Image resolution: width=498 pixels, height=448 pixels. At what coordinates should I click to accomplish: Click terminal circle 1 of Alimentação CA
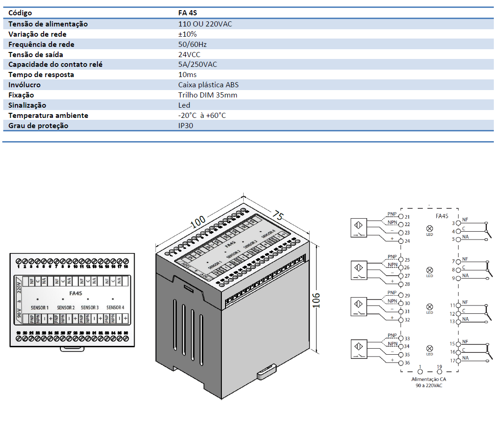click(420, 372)
